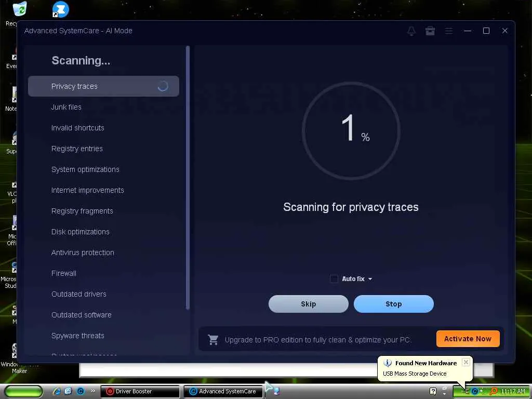Click the Outdated drivers entry
This screenshot has width=532, height=399.
(x=103, y=294)
